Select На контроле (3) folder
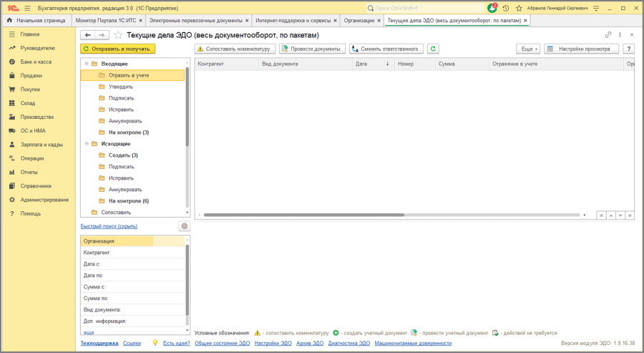This screenshot has height=353, width=644. [129, 132]
